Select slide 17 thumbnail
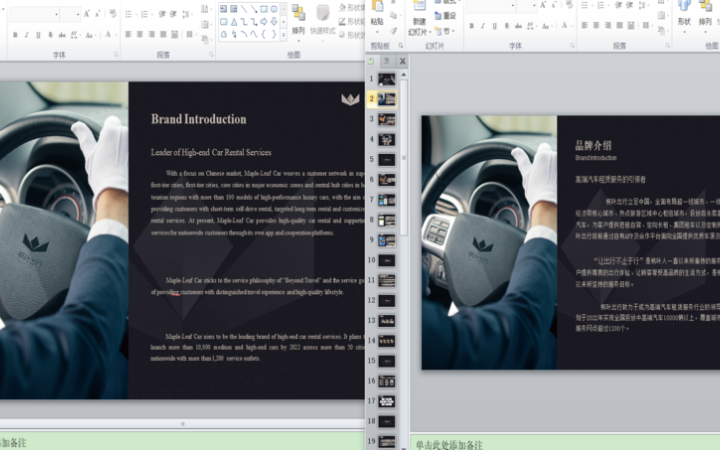This screenshot has width=720, height=450. [387, 401]
